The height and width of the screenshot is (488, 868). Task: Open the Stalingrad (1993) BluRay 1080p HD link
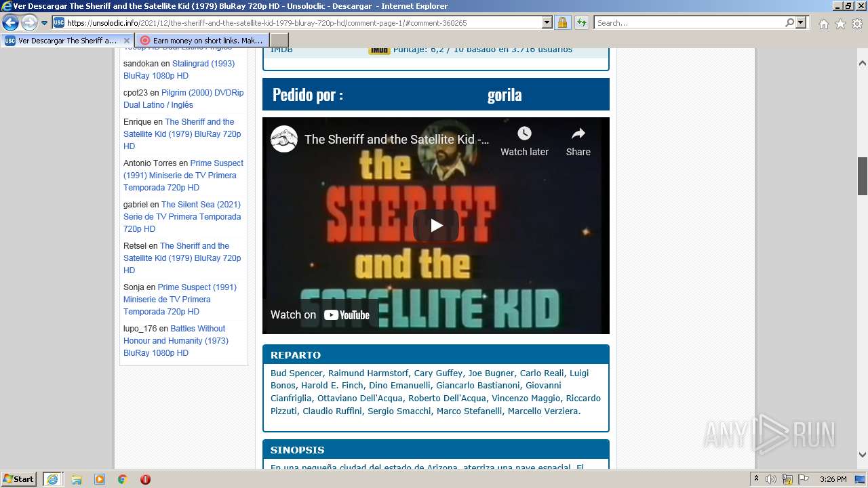tap(179, 70)
